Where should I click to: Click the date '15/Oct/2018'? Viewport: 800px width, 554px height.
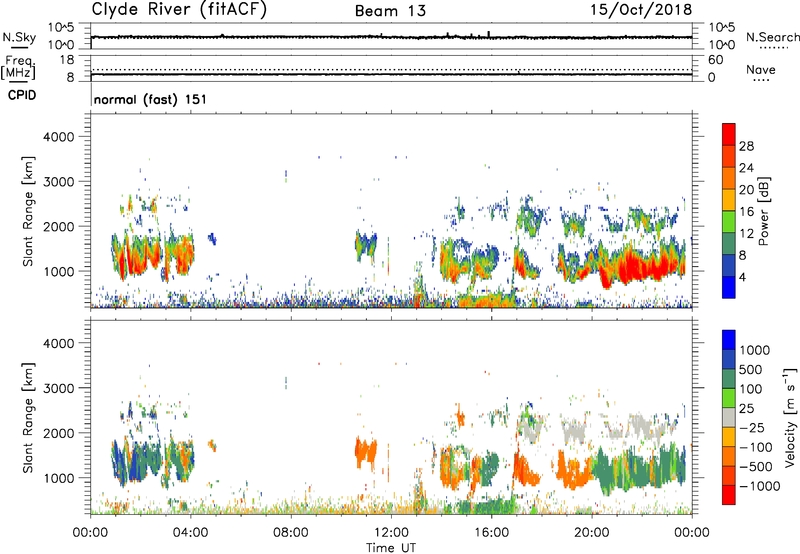[x=641, y=10]
